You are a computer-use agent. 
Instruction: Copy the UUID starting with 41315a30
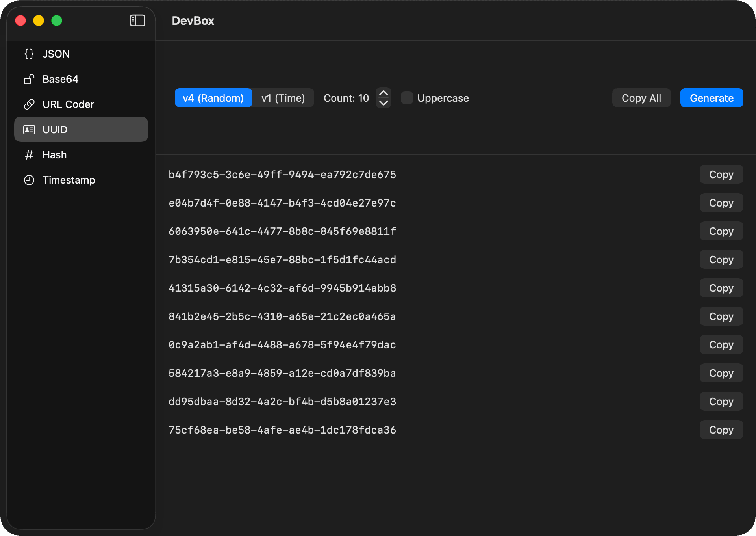coord(721,288)
